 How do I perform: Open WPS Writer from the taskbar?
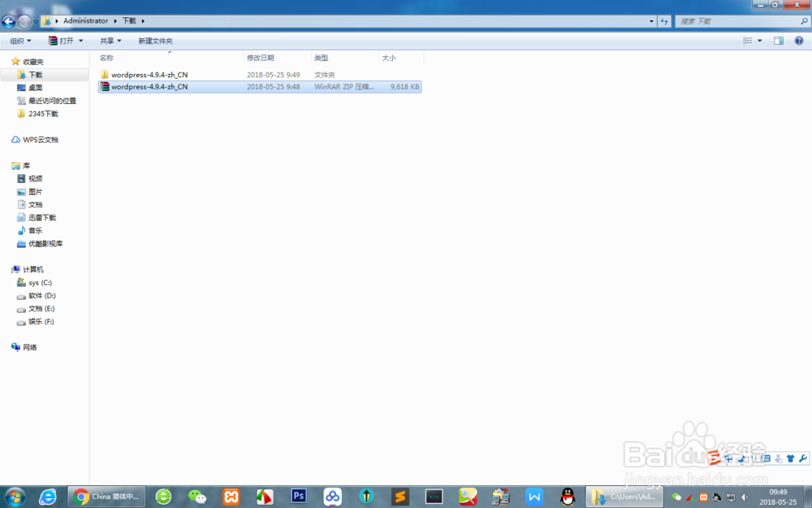coord(534,497)
